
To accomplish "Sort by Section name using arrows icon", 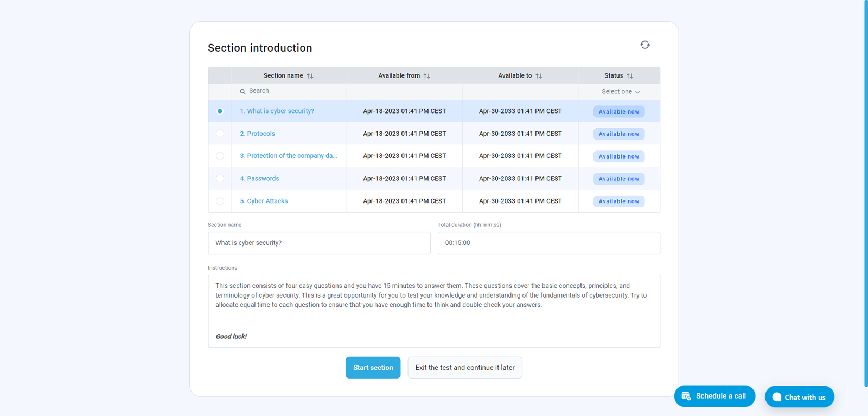I will pyautogui.click(x=310, y=76).
